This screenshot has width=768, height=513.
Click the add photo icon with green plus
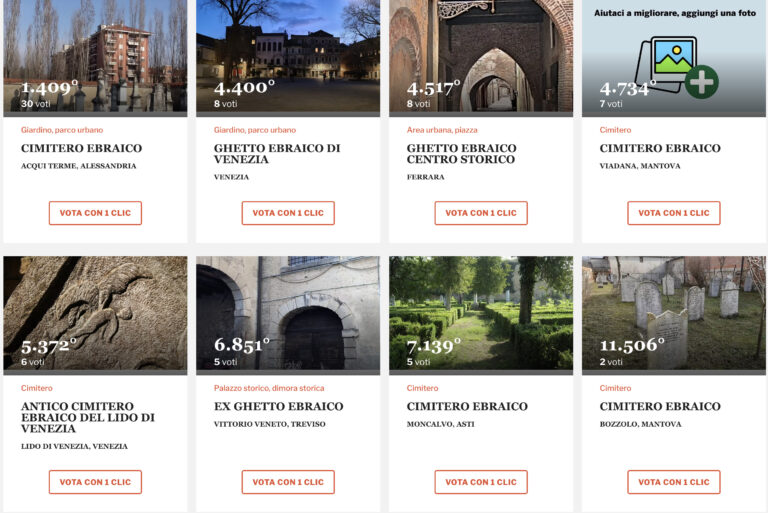click(676, 66)
